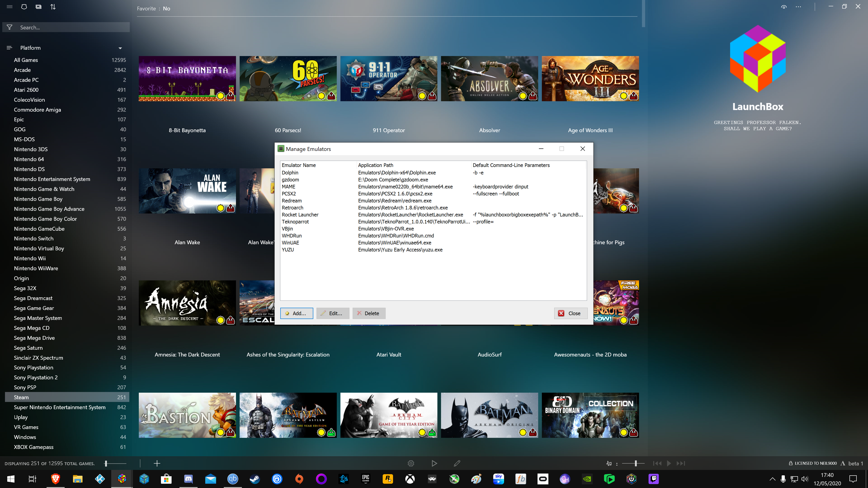Click Delete button in Manage Emulators
Viewport: 868px width, 488px height.
point(369,313)
